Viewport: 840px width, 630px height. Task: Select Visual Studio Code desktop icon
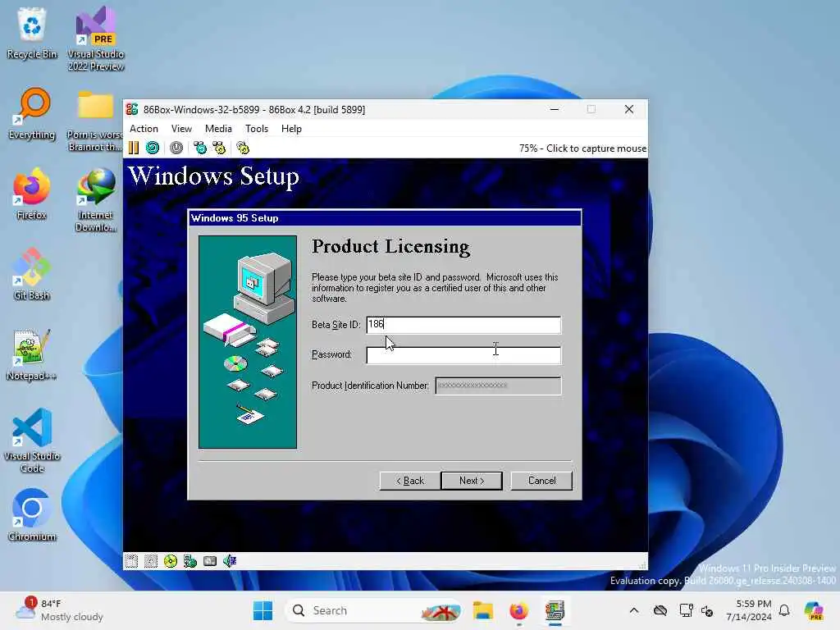tap(32, 441)
